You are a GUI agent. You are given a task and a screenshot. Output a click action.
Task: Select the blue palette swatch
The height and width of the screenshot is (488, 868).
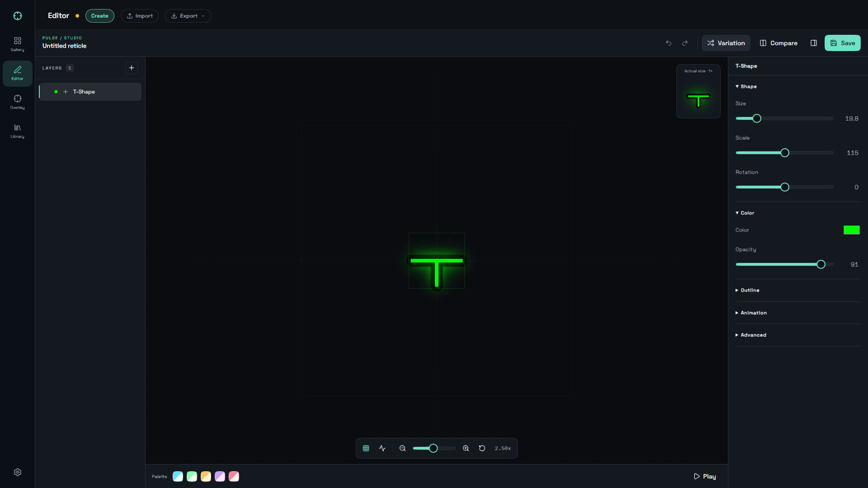pyautogui.click(x=178, y=476)
